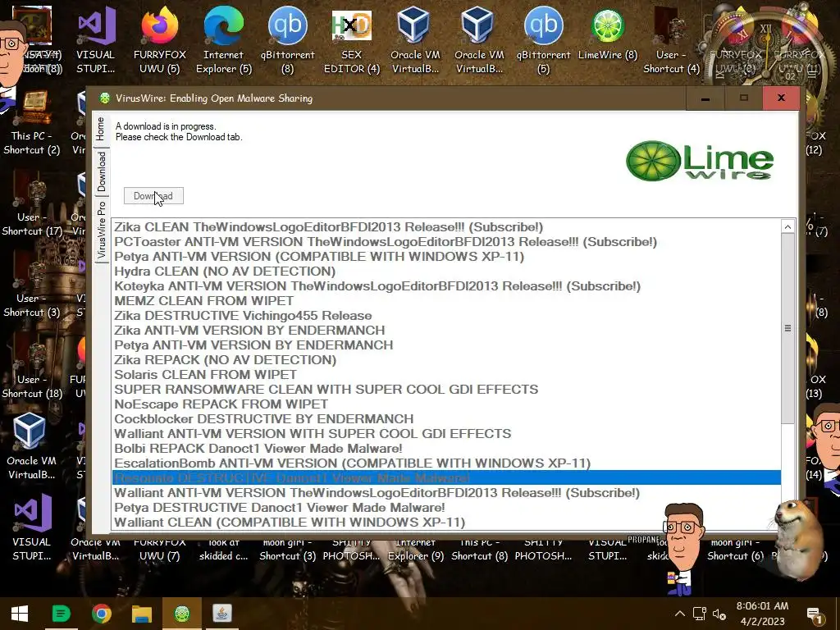This screenshot has width=840, height=630.
Task: Minimize the VirusWire window
Action: (x=705, y=98)
